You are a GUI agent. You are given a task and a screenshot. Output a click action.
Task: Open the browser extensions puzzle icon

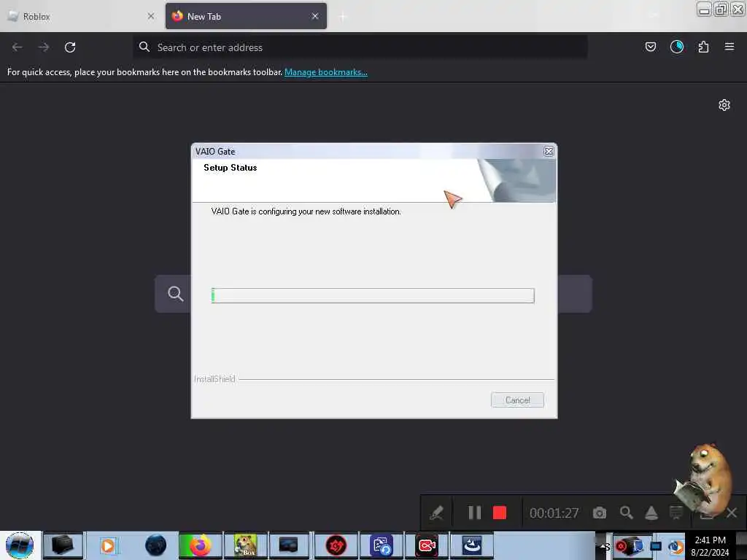(x=703, y=47)
